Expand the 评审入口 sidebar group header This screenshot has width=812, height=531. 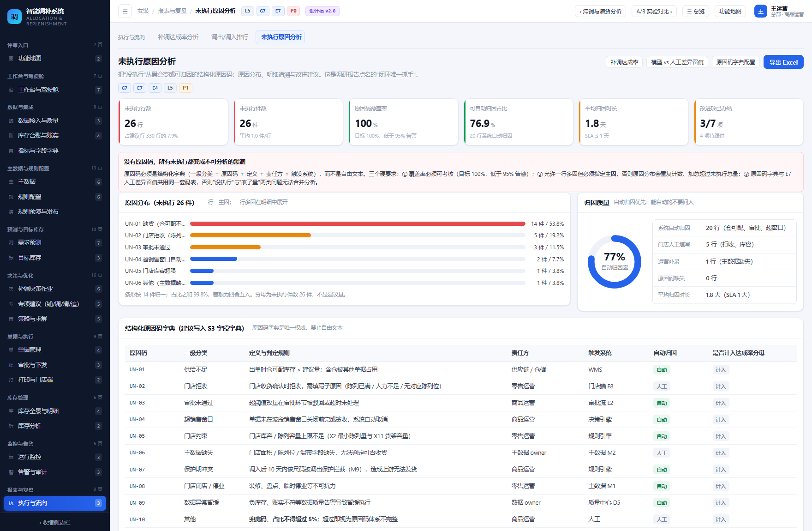click(55, 45)
